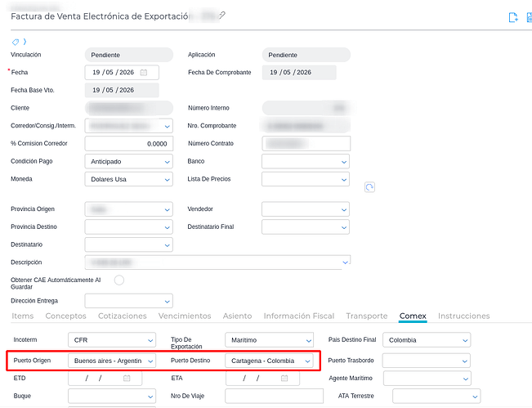Switch to the Asiento tab
Image resolution: width=532 pixels, height=408 pixels.
[x=238, y=316]
